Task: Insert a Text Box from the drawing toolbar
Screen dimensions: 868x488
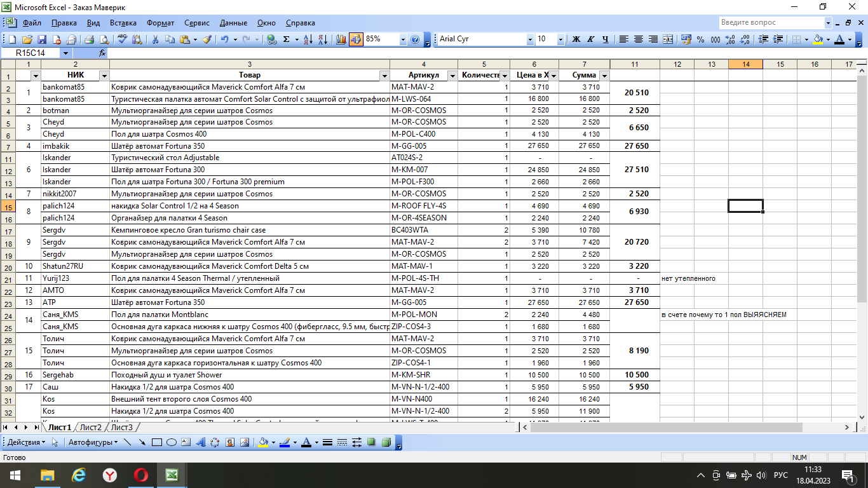Action: 186,442
